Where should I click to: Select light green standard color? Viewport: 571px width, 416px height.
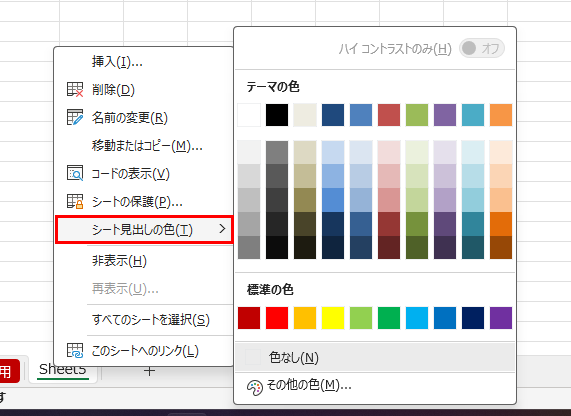(361, 318)
